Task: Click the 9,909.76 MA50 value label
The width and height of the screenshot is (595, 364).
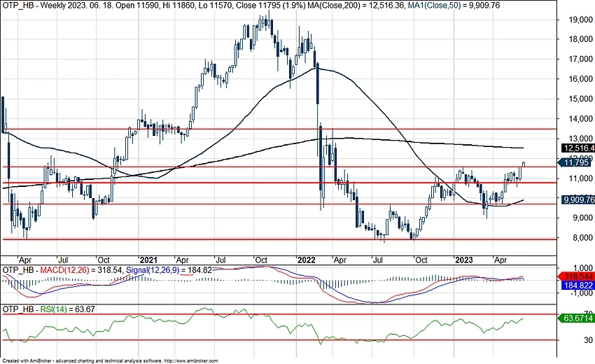Action: [577, 199]
